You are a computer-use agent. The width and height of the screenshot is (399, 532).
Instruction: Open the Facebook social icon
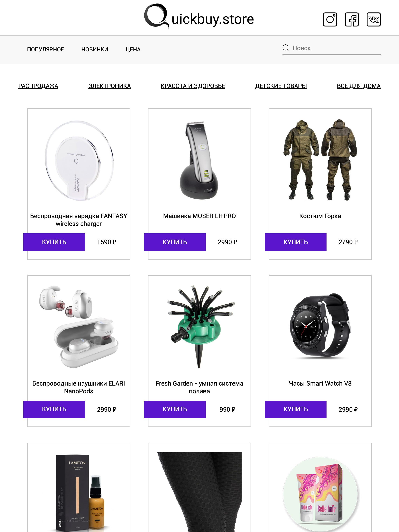pos(352,19)
